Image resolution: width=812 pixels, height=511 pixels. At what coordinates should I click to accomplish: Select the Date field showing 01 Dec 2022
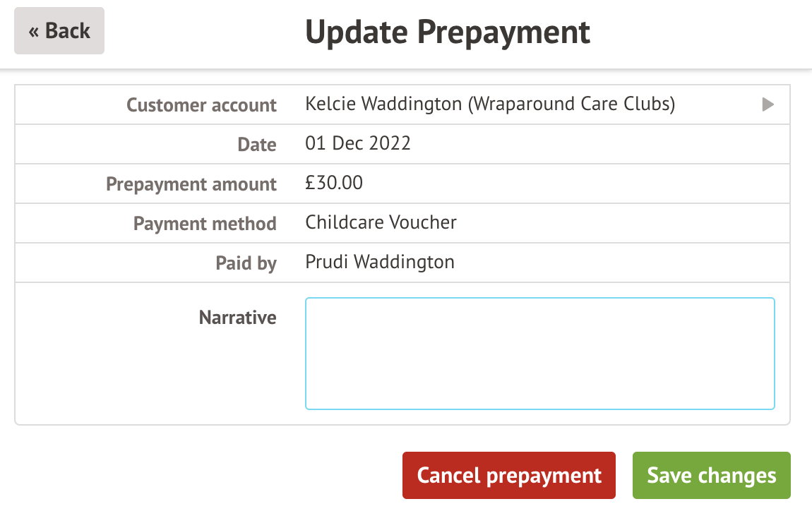358,143
